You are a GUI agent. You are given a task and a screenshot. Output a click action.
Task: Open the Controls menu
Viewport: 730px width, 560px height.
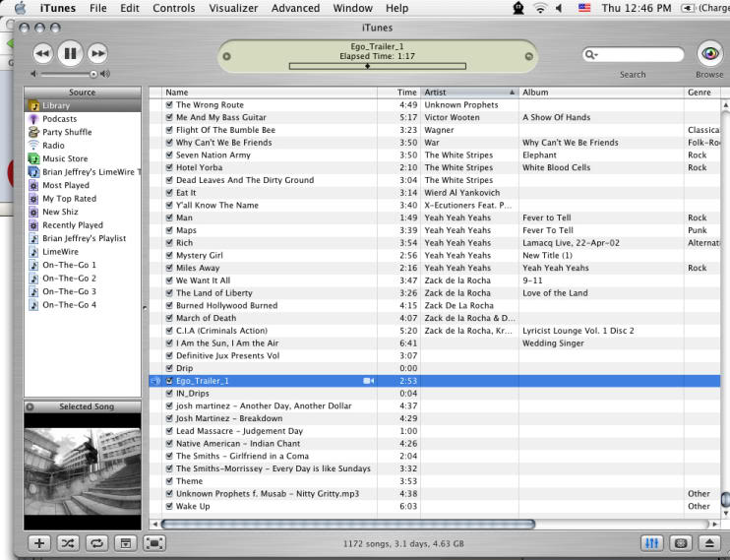[174, 8]
